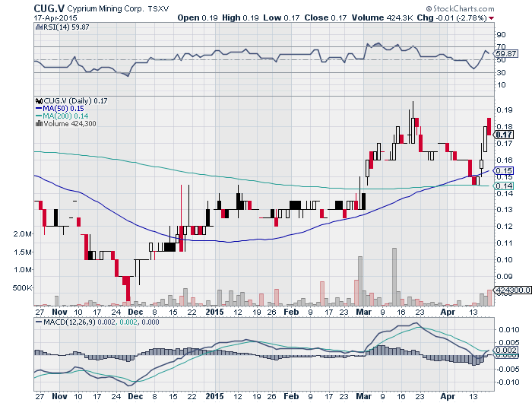Screen dimensions: 532x403
Task: Click the 0.15 MA(50) price tag
Action: pos(504,171)
